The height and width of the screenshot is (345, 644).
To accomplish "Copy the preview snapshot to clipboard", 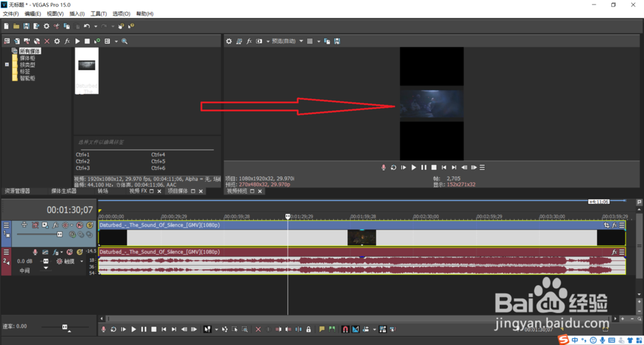I will click(327, 41).
